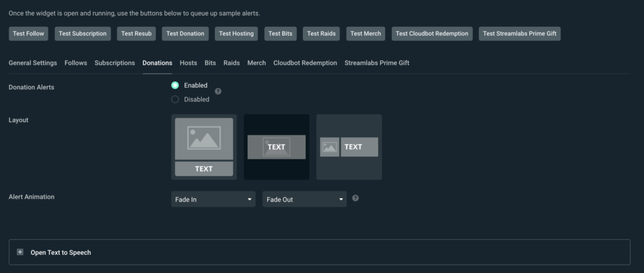Click Test Streamlabs Prime Gift button
Screen dimensions: 644x273
pyautogui.click(x=519, y=34)
